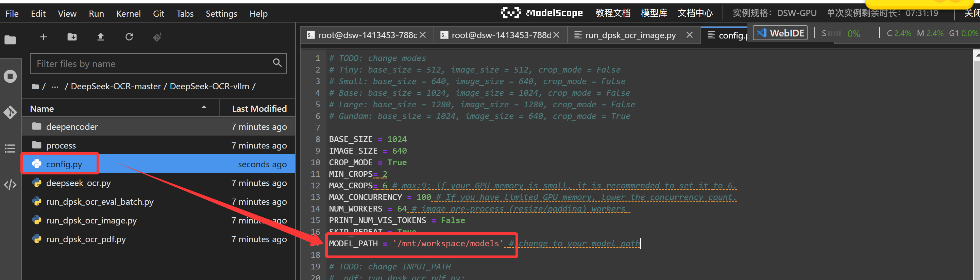Viewport: 980px width, 280px height.
Task: Select run_dpsk_ocr_pdf.py in file list
Action: [x=158, y=238]
